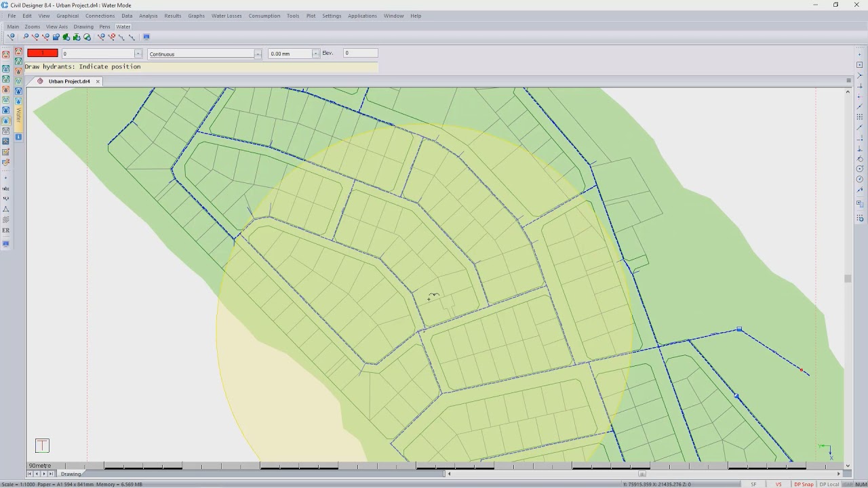The image size is (868, 488).
Task: Click the tangent snap icon in right toolbar
Action: point(860,159)
